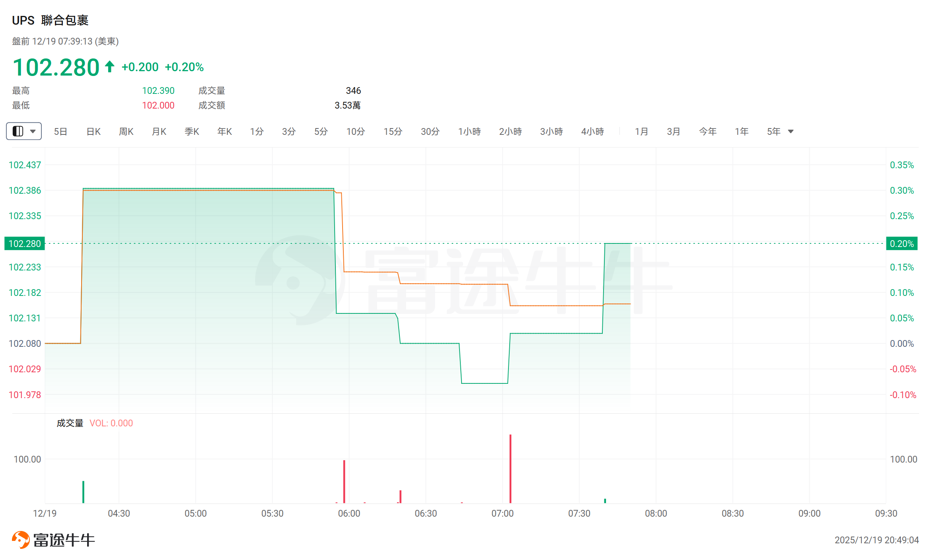Click the UPS 聯合包裹 stock title
The image size is (931, 560).
click(x=50, y=20)
